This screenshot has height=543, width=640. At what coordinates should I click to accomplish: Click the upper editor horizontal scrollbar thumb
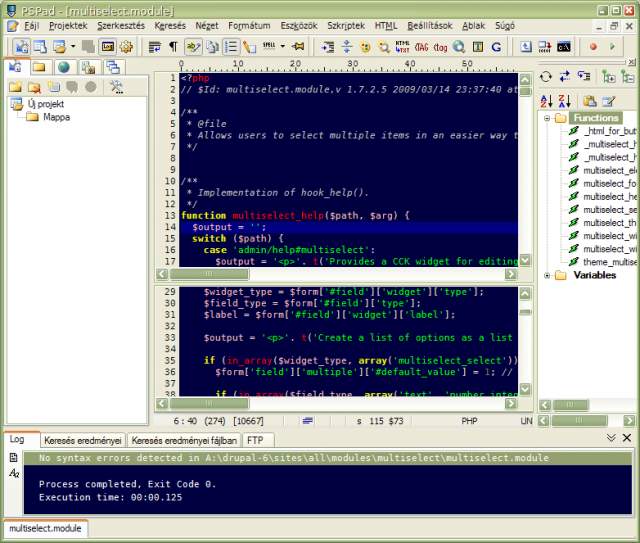209,274
